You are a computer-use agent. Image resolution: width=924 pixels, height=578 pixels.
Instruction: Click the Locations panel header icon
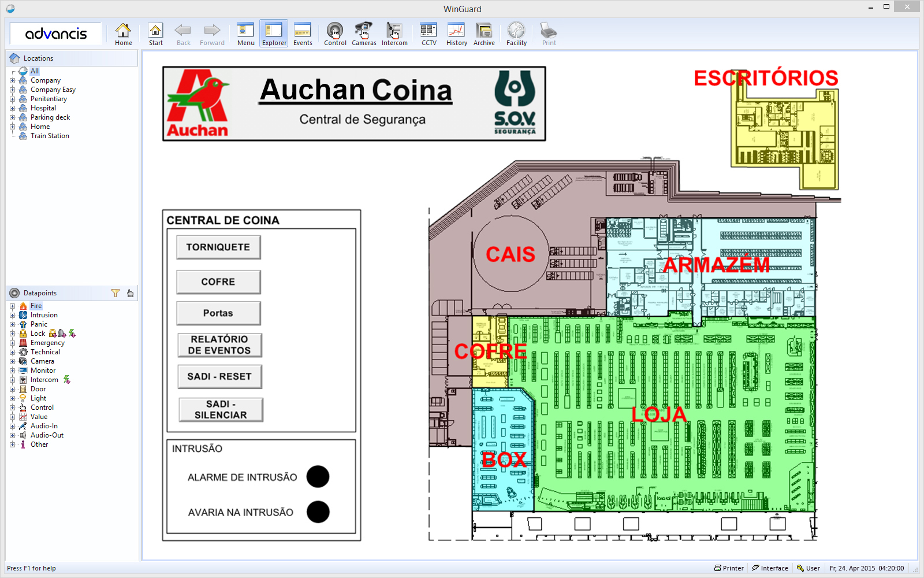pyautogui.click(x=14, y=58)
